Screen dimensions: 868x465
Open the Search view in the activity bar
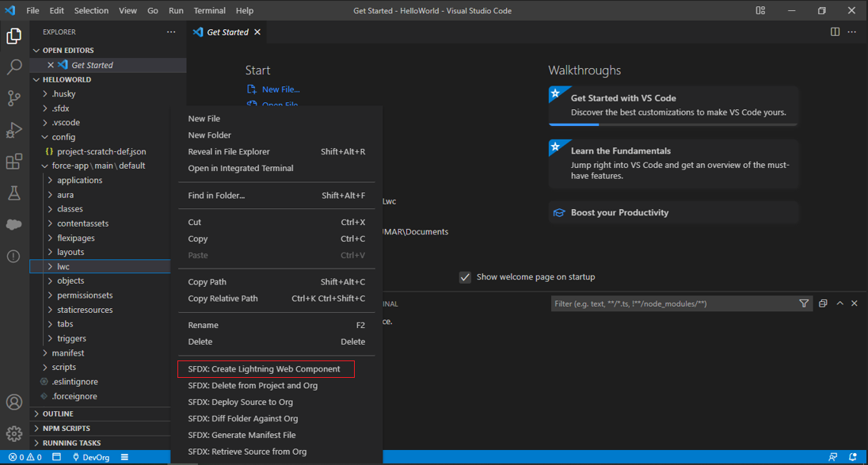(x=13, y=67)
